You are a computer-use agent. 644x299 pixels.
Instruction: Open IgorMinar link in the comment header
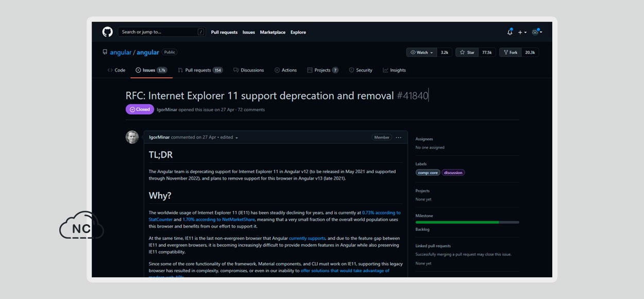[160, 138]
